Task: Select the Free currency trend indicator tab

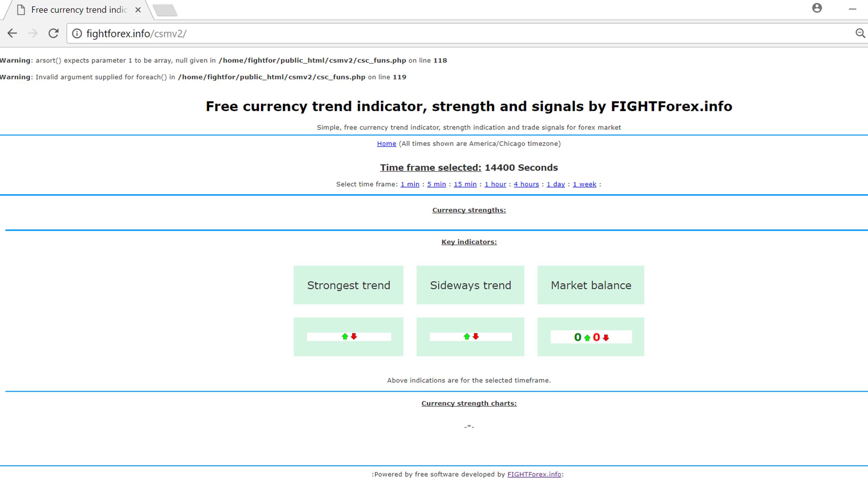Action: pyautogui.click(x=79, y=10)
